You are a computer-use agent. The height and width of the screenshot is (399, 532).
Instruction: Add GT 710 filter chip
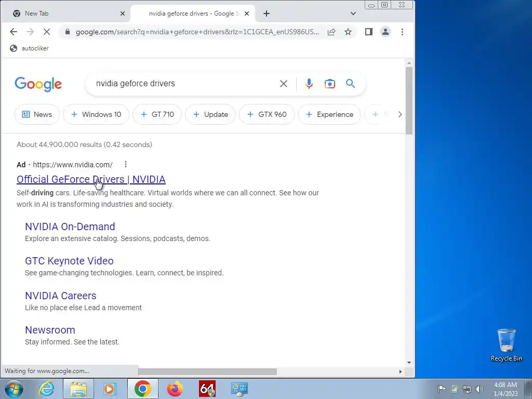(157, 114)
